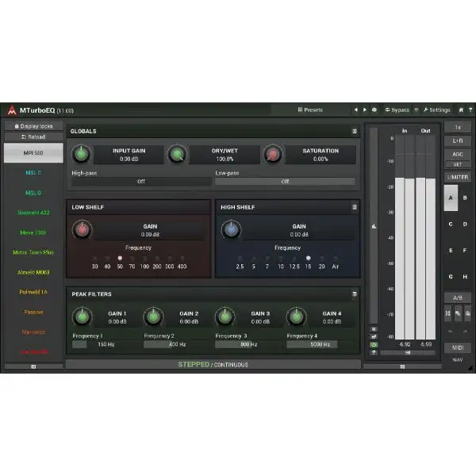Image resolution: width=476 pixels, height=476 pixels.
Task: Click the Globals panel menu icon
Action: pyautogui.click(x=355, y=131)
